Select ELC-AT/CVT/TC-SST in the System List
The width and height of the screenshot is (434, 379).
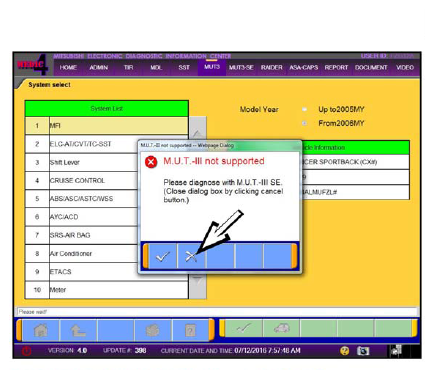(x=82, y=144)
